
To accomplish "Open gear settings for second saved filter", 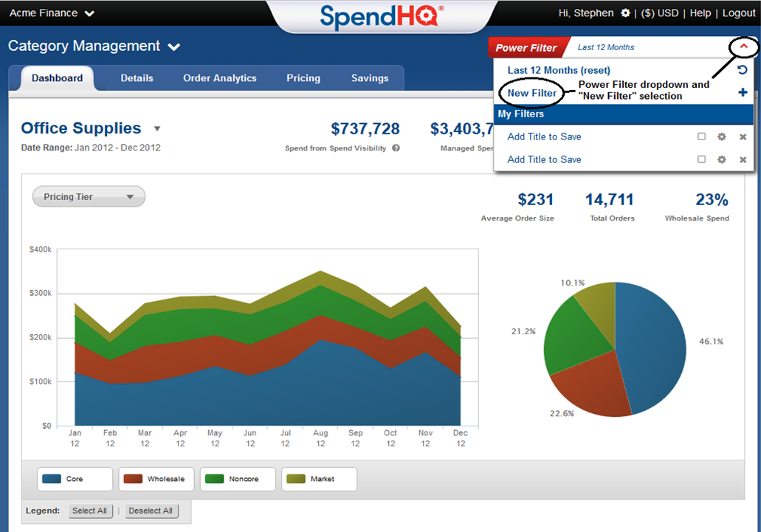I will (x=722, y=159).
